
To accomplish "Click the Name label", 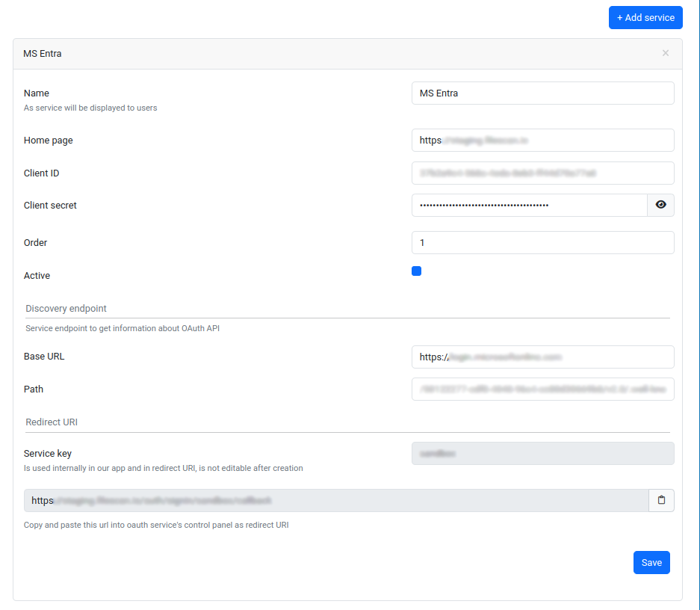I will coord(37,93).
